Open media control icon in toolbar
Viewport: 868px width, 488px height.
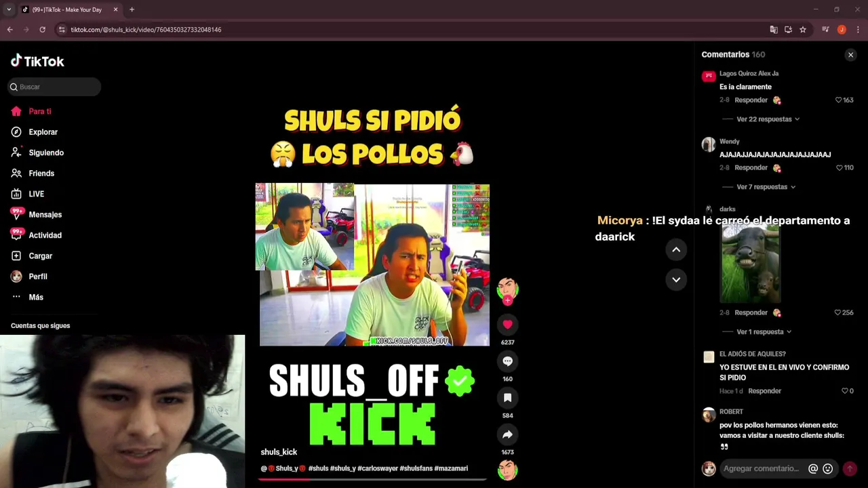[x=825, y=30]
